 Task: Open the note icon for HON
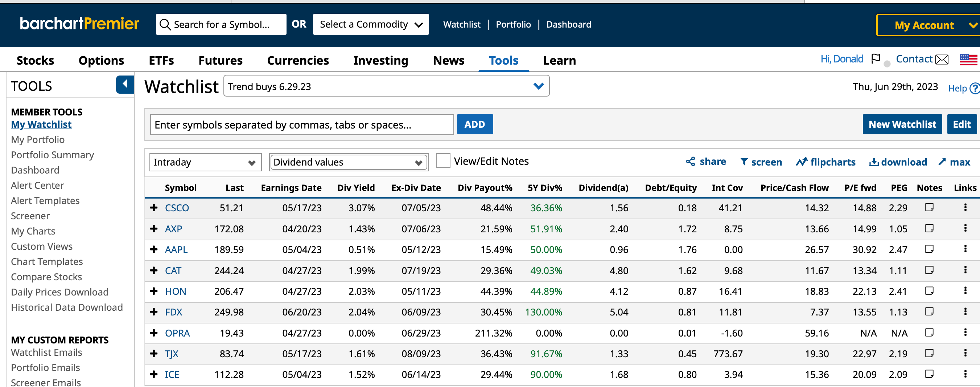click(x=929, y=292)
